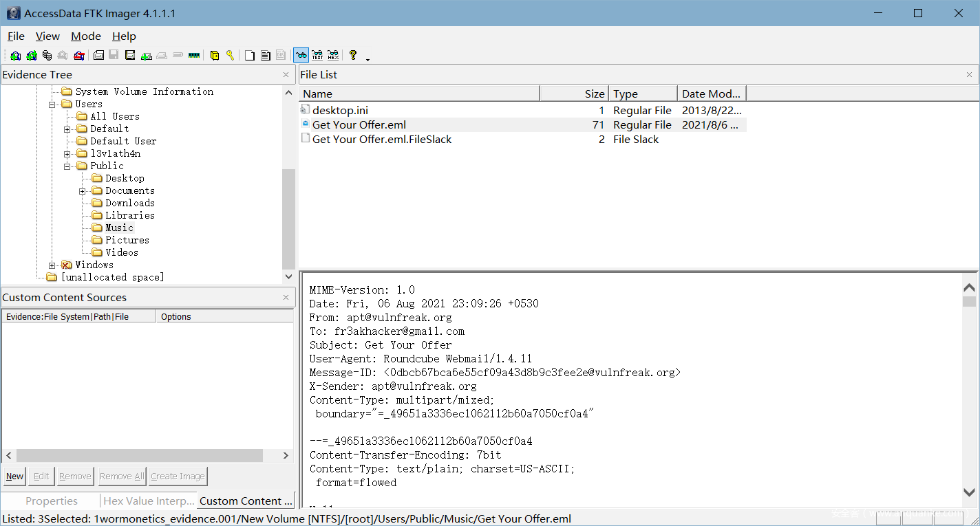Viewport: 980px width, 526px height.
Task: Toggle automatic file view mode (glasses icon)
Action: (301, 56)
